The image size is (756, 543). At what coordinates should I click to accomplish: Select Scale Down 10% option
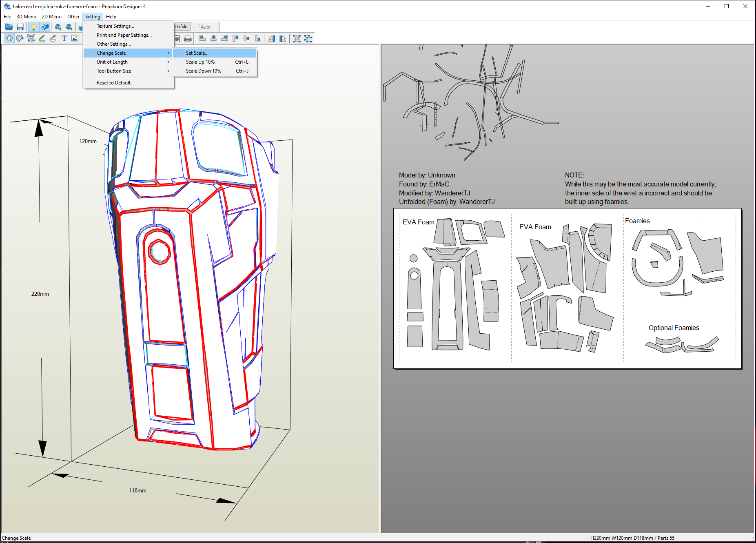[x=215, y=71]
